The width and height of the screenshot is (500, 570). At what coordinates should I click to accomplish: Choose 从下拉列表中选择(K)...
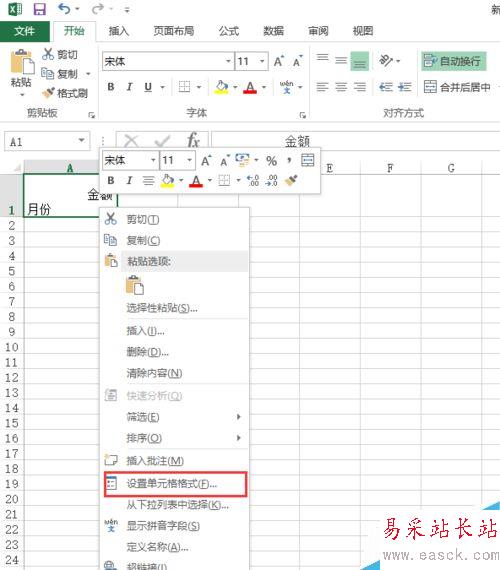[x=175, y=505]
